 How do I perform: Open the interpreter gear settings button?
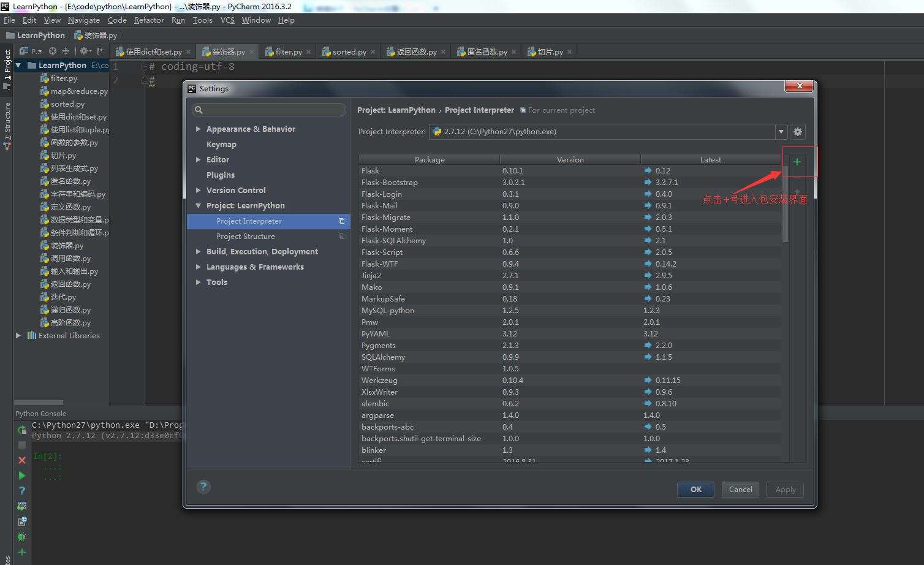point(797,132)
